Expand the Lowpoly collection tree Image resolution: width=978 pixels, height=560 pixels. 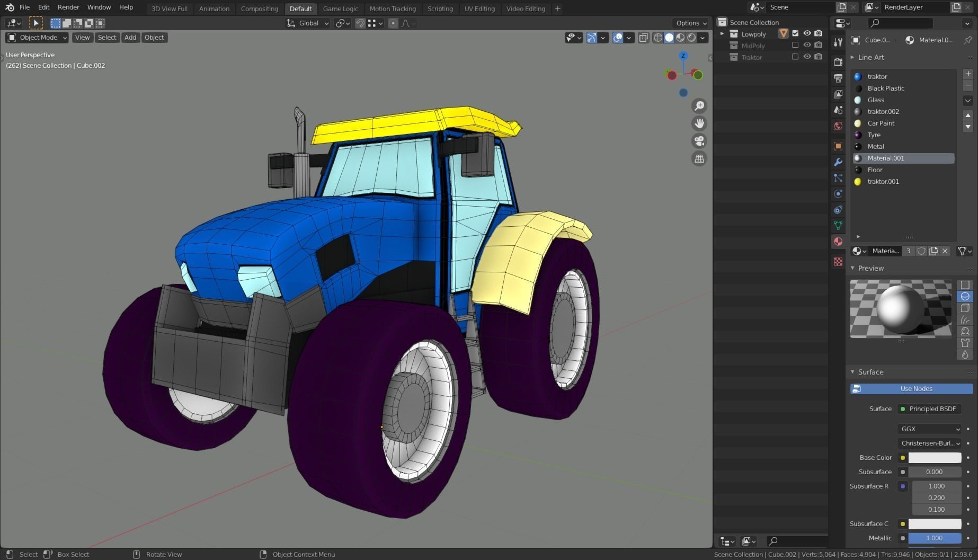coord(722,34)
